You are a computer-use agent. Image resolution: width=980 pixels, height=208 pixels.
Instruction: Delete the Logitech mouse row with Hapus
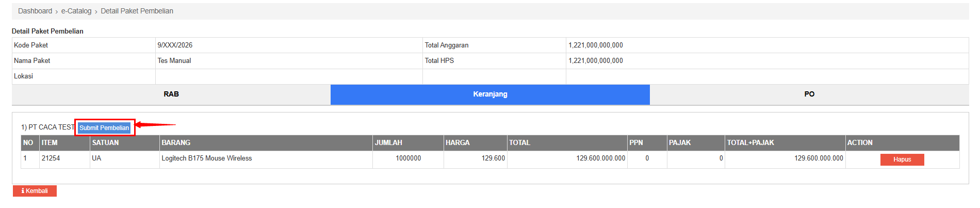point(902,159)
